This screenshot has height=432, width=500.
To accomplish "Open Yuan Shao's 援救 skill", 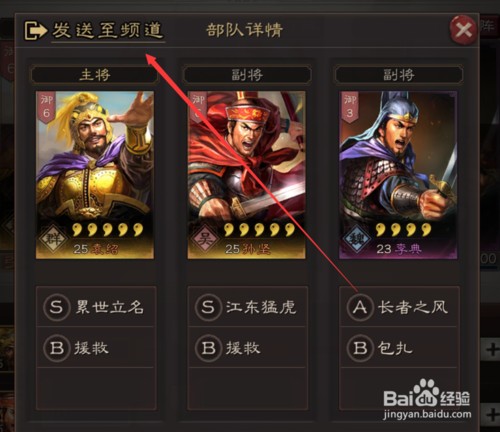I will (96, 348).
